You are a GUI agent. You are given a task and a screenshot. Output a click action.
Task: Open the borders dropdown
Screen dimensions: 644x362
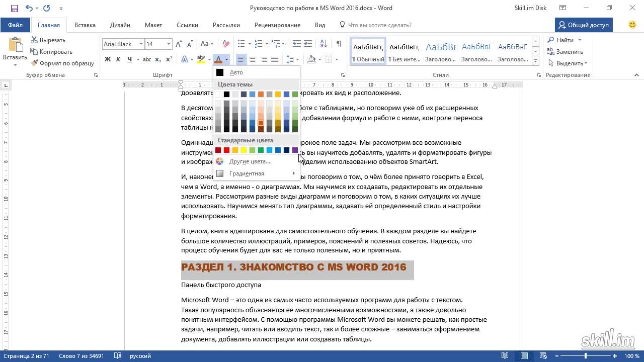click(337, 59)
